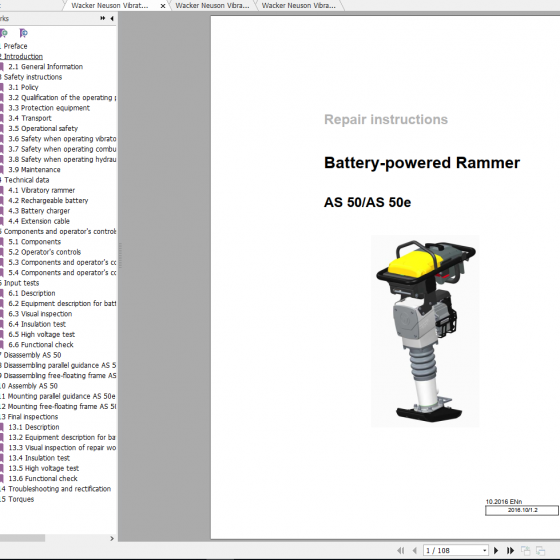Jump to the last page
The width and height of the screenshot is (560, 560).
(x=510, y=550)
